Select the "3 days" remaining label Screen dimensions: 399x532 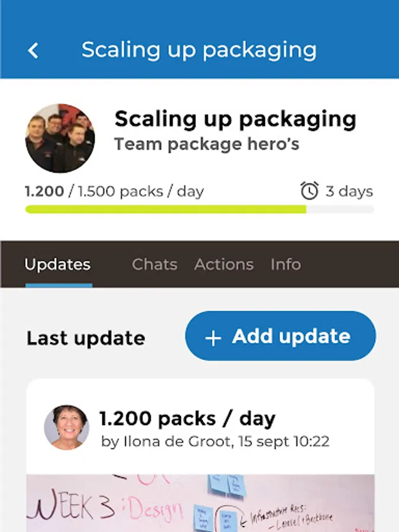[x=349, y=192]
